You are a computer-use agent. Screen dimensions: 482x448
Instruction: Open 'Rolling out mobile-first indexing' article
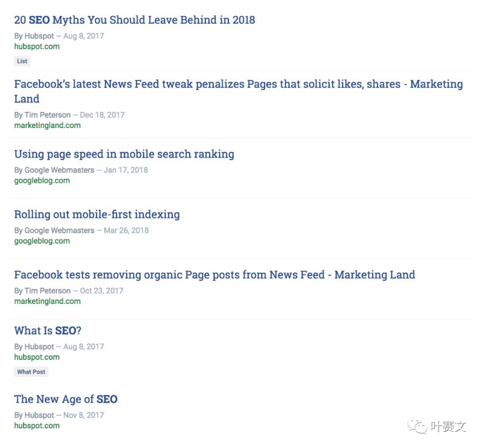[x=97, y=215]
